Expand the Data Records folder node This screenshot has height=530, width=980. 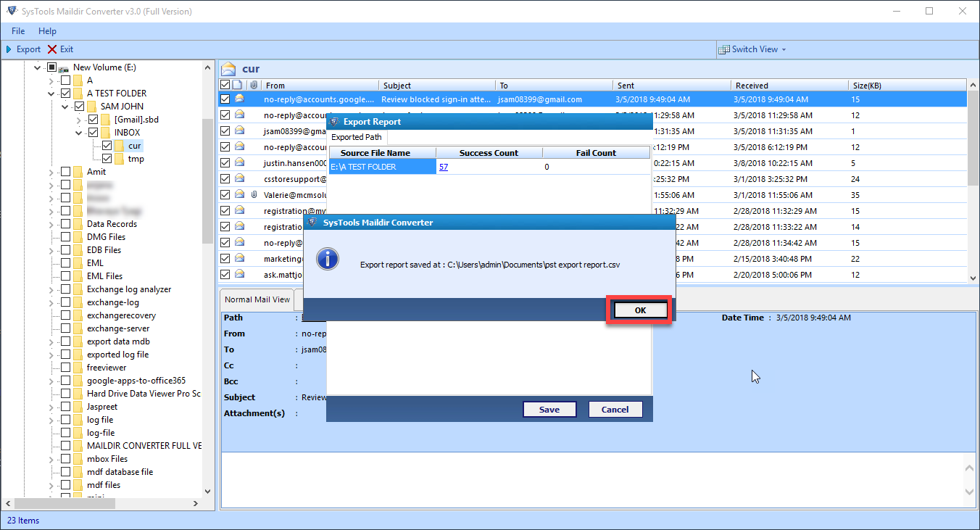pos(51,224)
